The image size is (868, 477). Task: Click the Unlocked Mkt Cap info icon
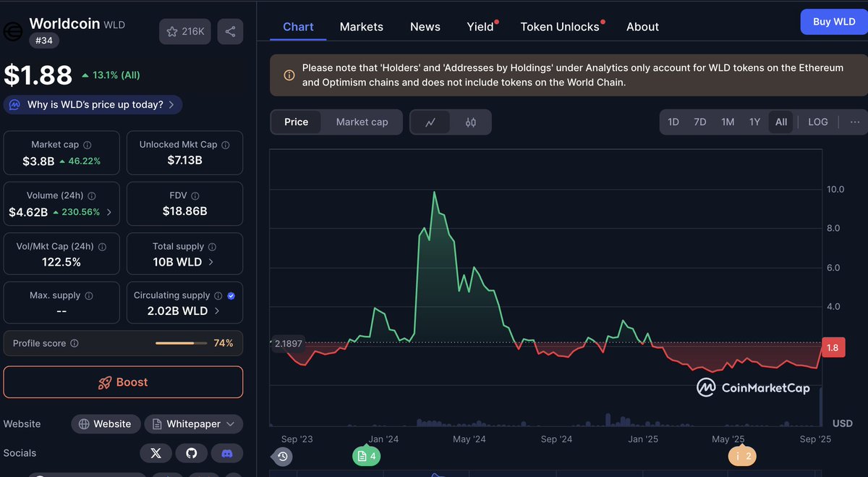[x=226, y=145]
